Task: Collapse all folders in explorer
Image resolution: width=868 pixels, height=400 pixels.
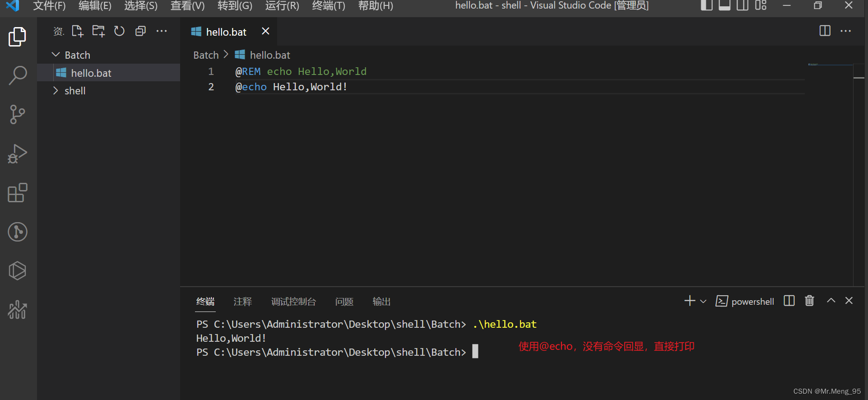Action: tap(140, 31)
